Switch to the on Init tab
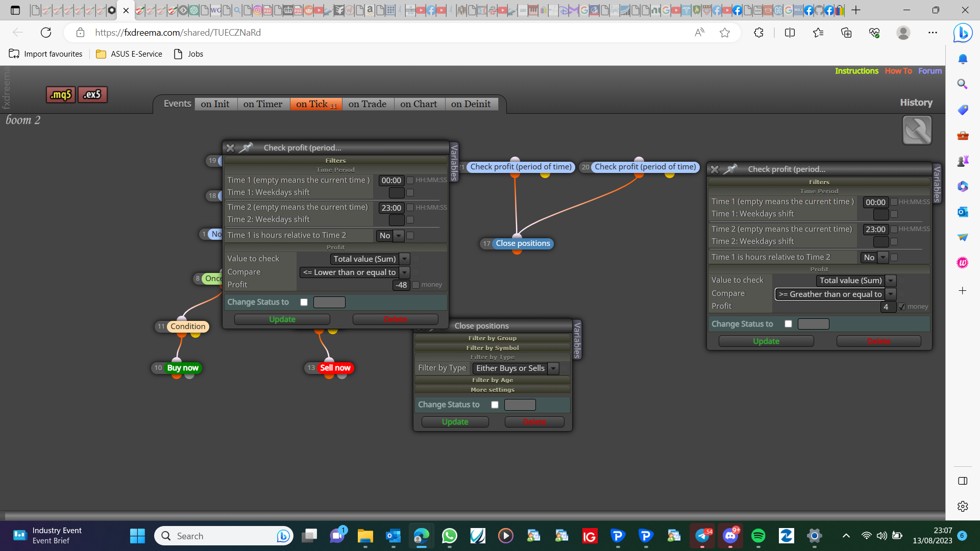The image size is (980, 551). [x=215, y=104]
